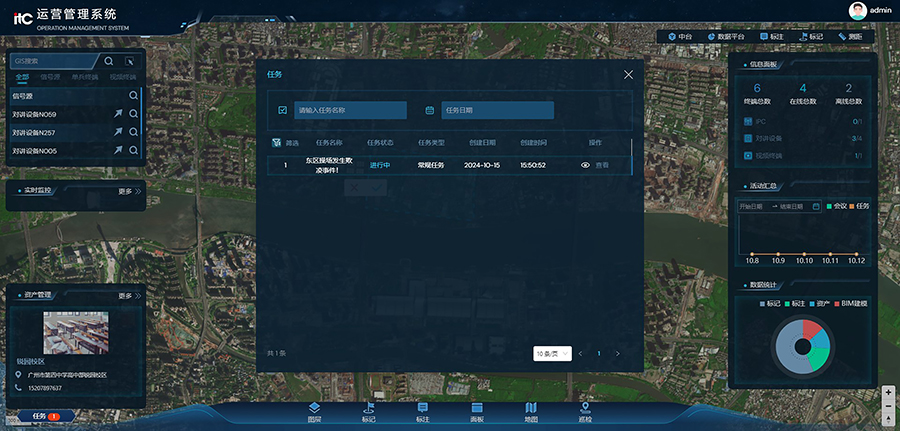Click the GIS search magnifier icon

coord(108,60)
